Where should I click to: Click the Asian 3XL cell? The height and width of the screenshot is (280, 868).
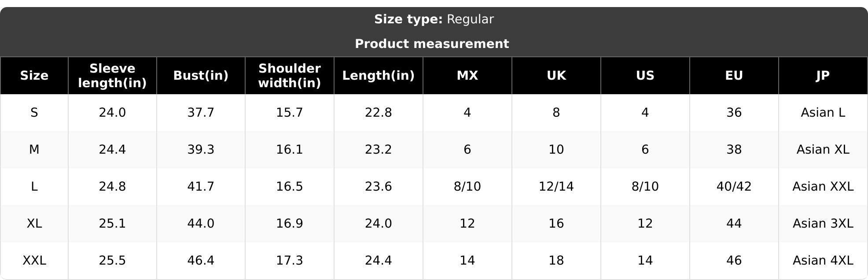click(x=823, y=224)
